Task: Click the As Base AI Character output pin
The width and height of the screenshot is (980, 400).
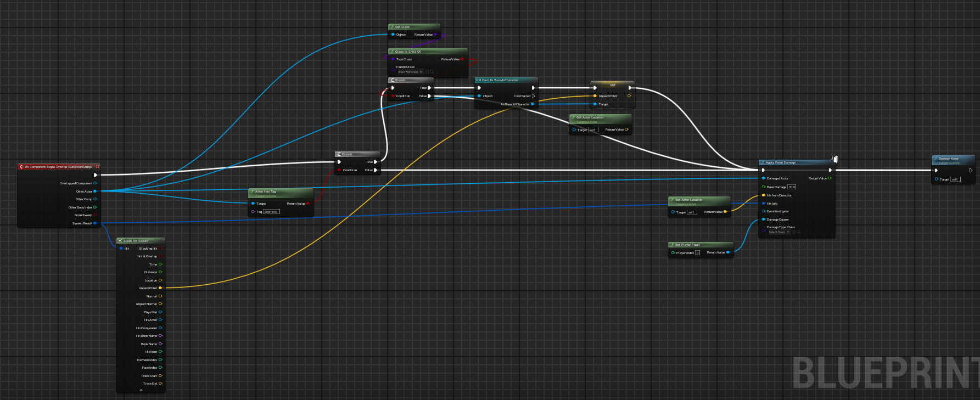Action: (533, 104)
